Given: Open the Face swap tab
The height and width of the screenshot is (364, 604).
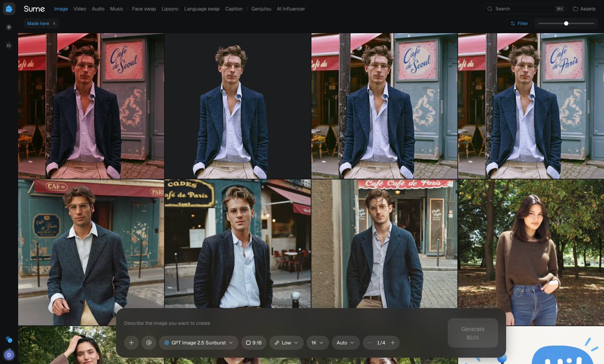Looking at the screenshot, I should pos(144,9).
